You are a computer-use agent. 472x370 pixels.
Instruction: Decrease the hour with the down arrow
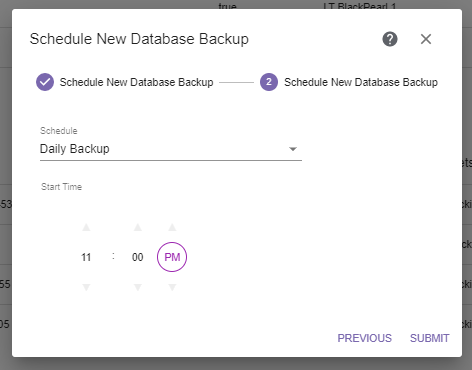(86, 287)
